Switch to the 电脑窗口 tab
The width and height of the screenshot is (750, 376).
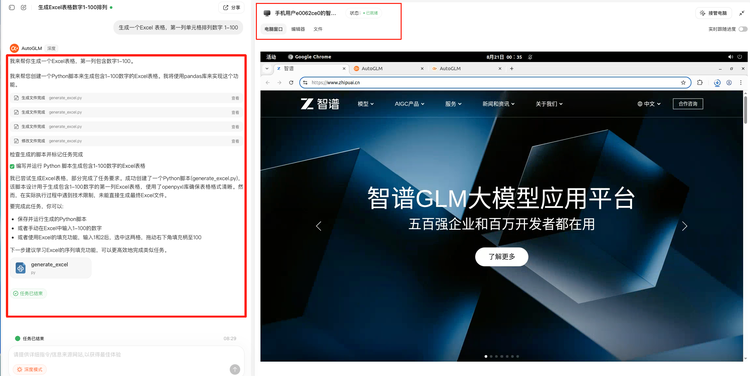(274, 29)
